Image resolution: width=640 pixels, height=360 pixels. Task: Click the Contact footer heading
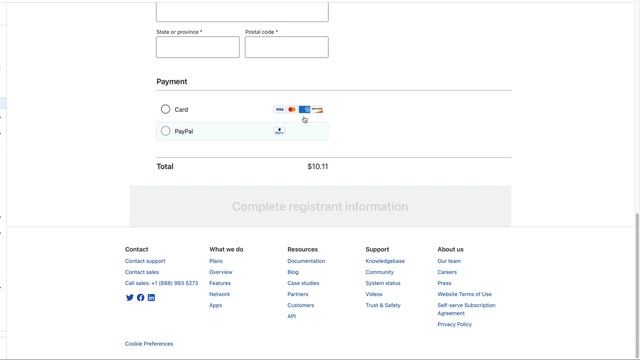(x=136, y=249)
